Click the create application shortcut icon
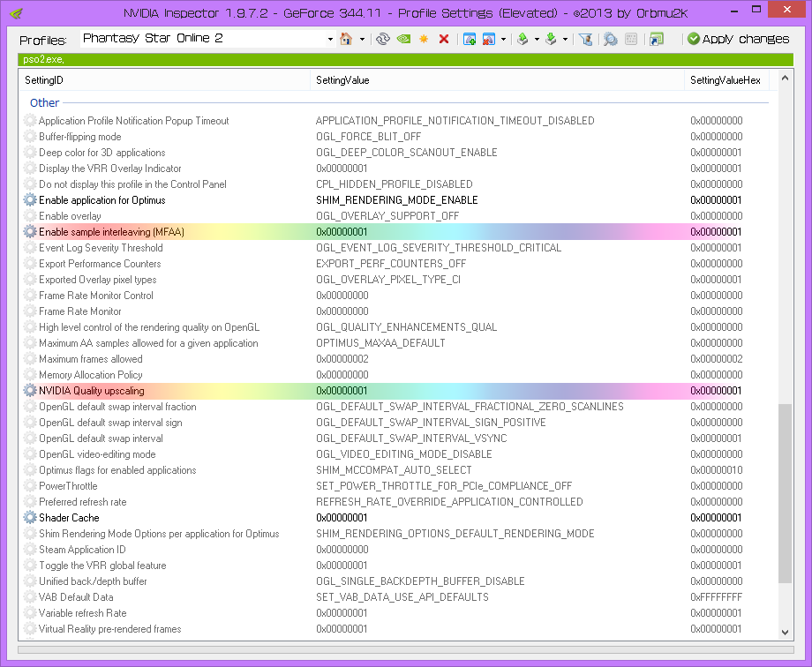This screenshot has width=812, height=667. click(x=657, y=39)
